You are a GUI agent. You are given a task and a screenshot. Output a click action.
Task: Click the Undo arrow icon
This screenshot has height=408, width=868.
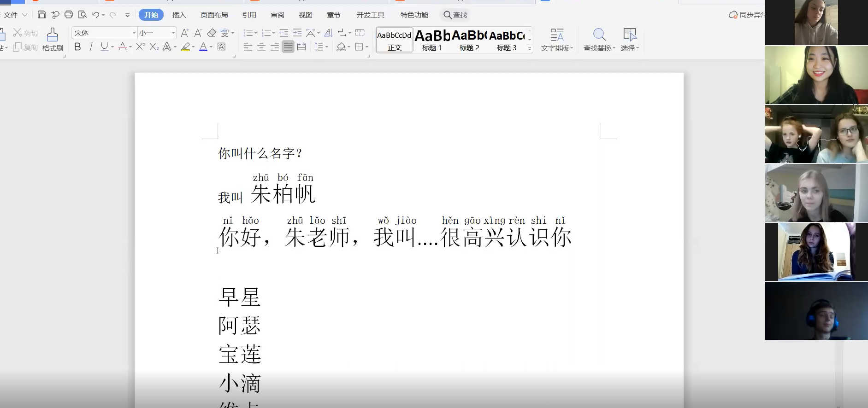point(95,15)
